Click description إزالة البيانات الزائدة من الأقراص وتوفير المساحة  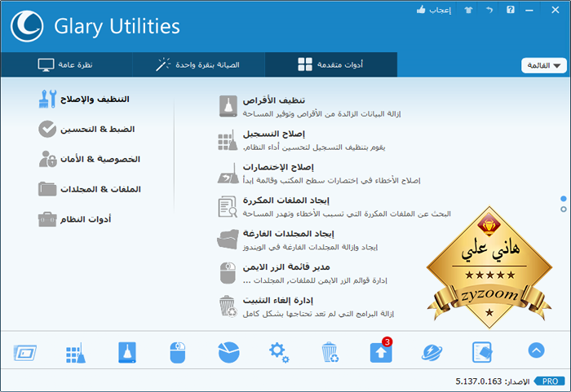pos(322,114)
